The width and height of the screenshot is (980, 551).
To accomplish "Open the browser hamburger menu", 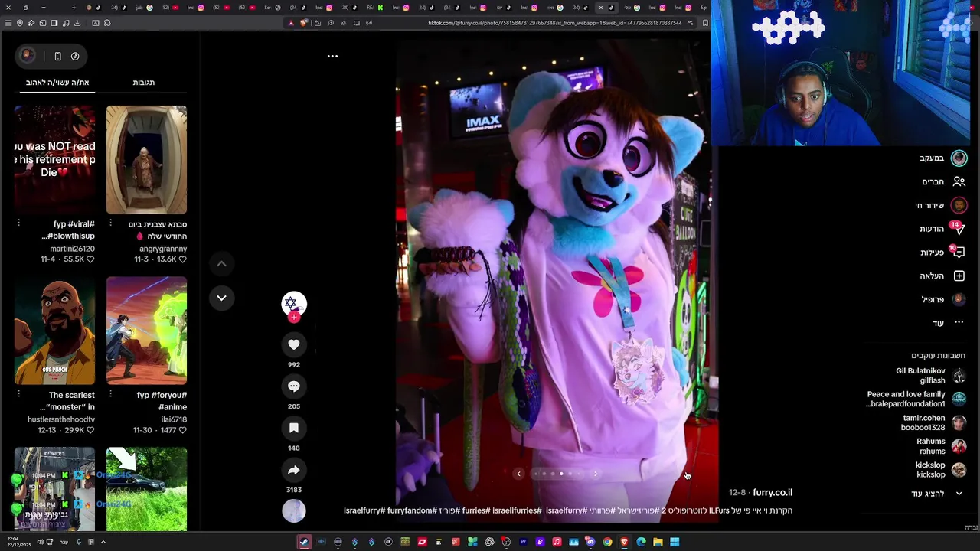I will [8, 23].
